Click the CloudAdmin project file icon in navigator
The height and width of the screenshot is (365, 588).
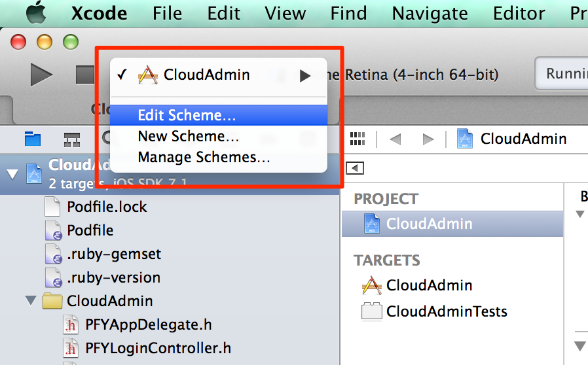click(x=34, y=173)
